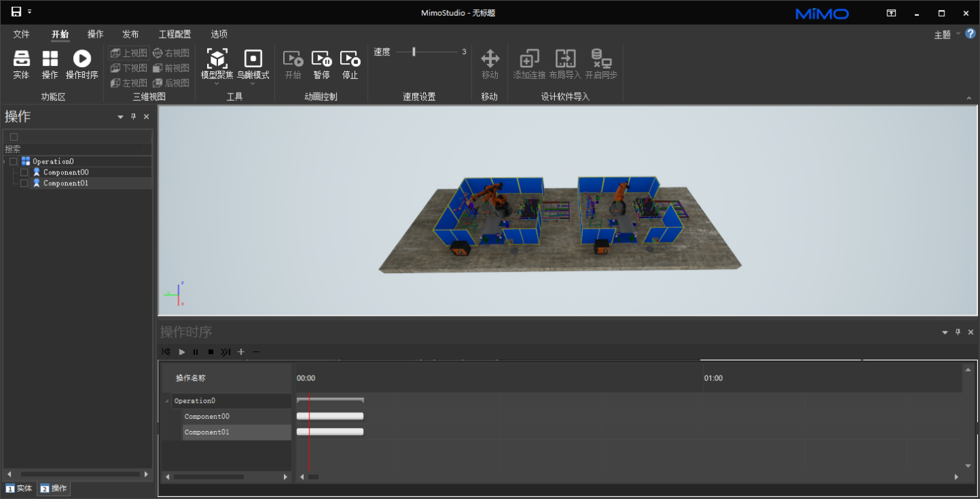This screenshot has height=499, width=980.
Task: Pause the animation with the 暂停 icon
Action: click(321, 59)
